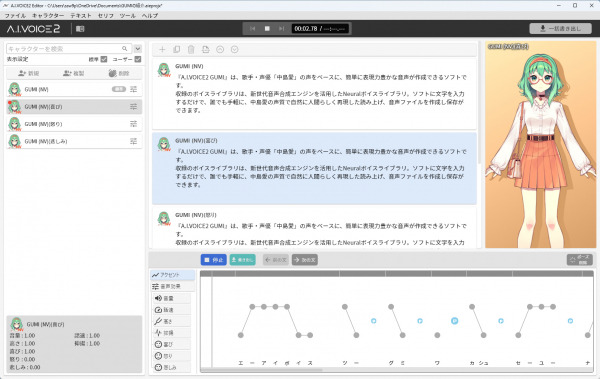Image resolution: width=600 pixels, height=379 pixels.
Task: Click the skip to start playback control
Action: point(253,29)
